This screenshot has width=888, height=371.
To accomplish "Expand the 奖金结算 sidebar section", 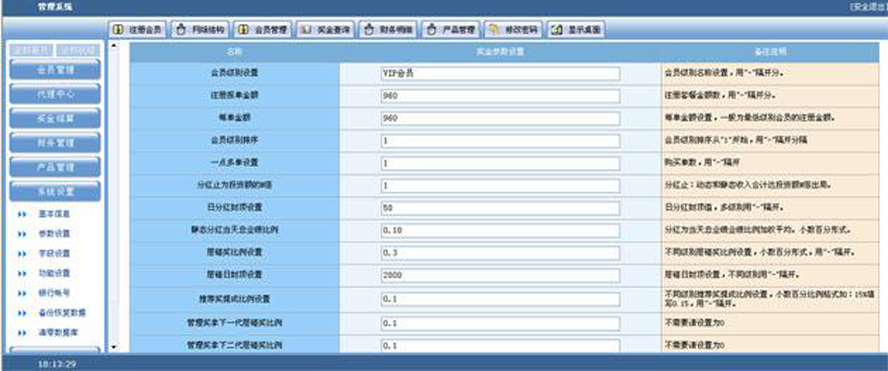I will 55,118.
